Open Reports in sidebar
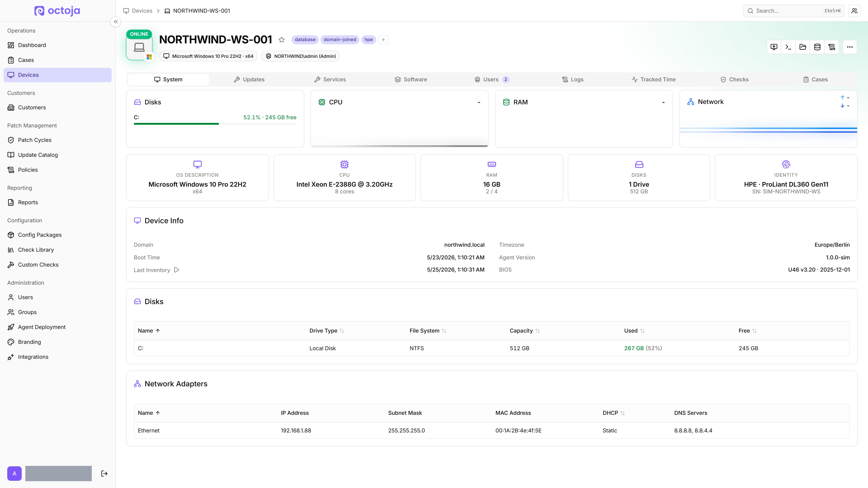 [x=58, y=202]
